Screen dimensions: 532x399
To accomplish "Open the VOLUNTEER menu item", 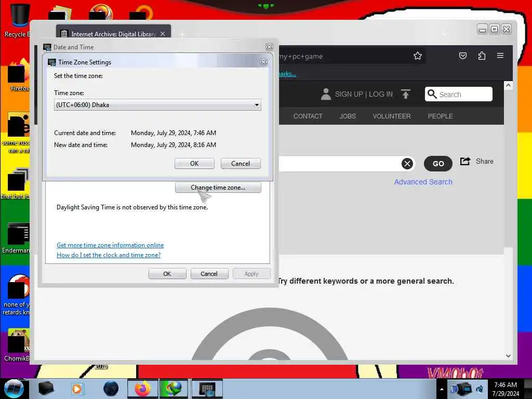I will coord(392,116).
